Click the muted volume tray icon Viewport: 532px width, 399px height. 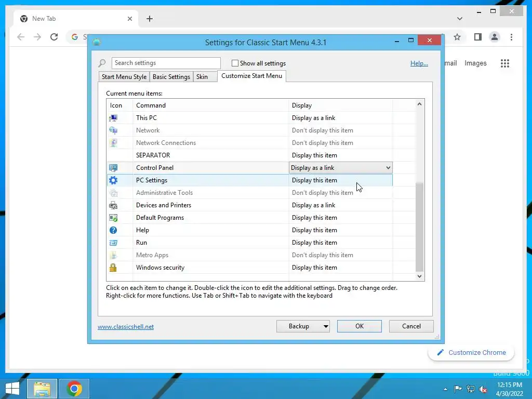483,389
